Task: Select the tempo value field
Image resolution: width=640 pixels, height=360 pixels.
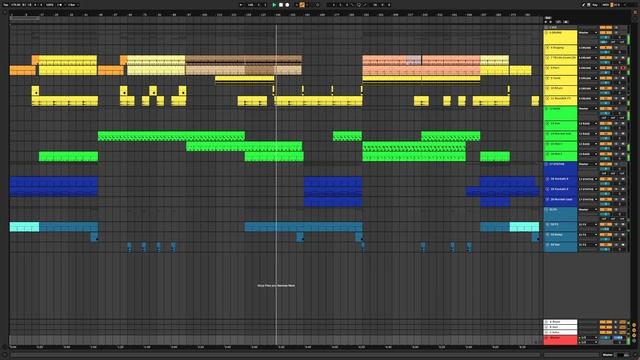Action: [16, 5]
